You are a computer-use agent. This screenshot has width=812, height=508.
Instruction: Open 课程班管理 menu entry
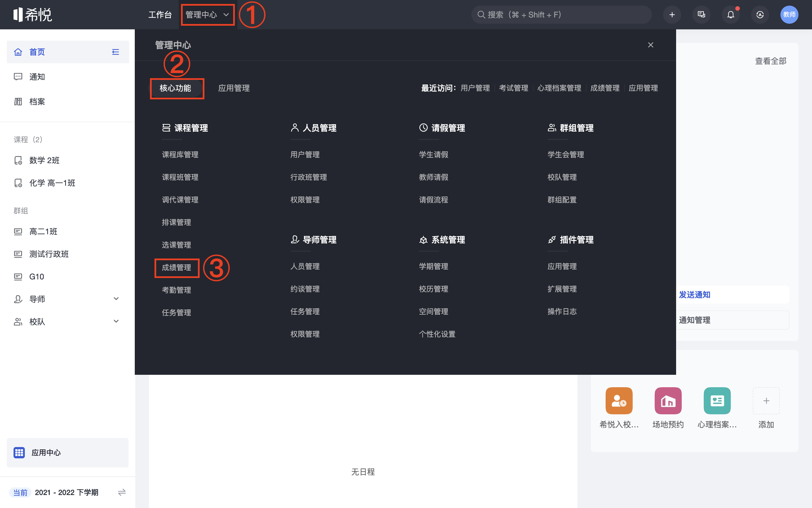(180, 177)
